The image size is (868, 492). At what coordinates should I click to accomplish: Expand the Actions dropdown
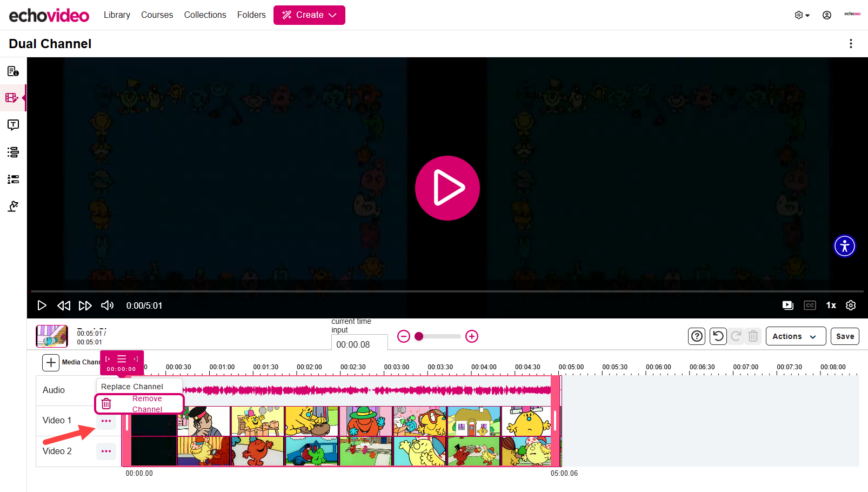point(796,336)
